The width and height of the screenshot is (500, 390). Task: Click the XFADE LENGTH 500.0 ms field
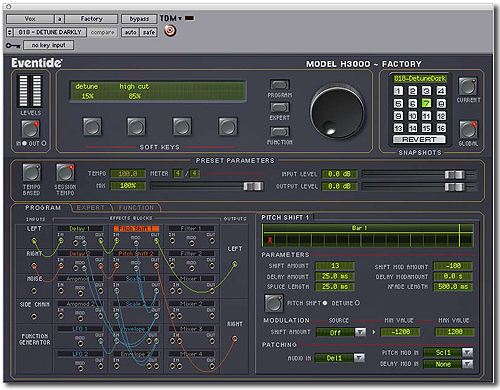pos(453,286)
